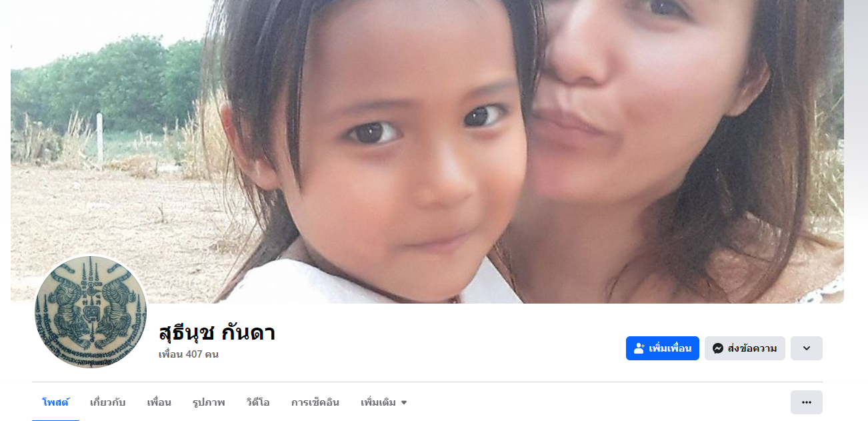Switch to the โพสต์ tab
This screenshot has width=868, height=421.
coord(55,402)
